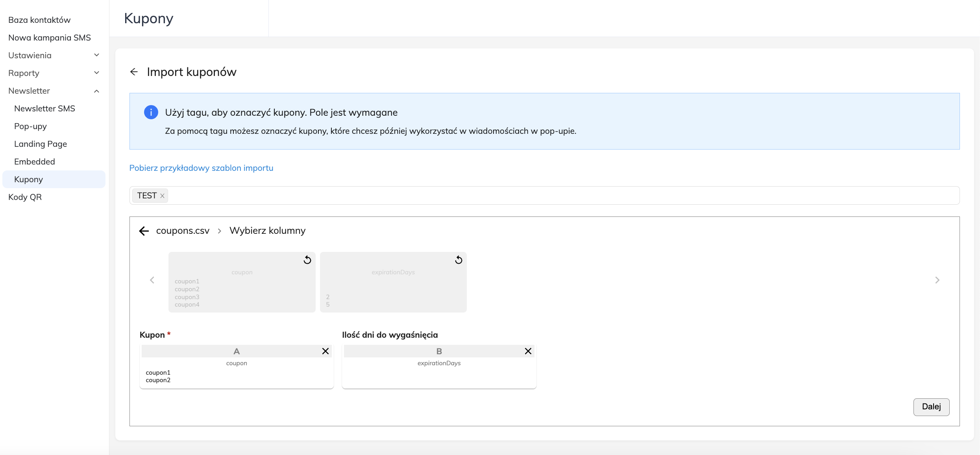This screenshot has height=455, width=980.
Task: Remove the TEST tag
Action: pyautogui.click(x=162, y=196)
